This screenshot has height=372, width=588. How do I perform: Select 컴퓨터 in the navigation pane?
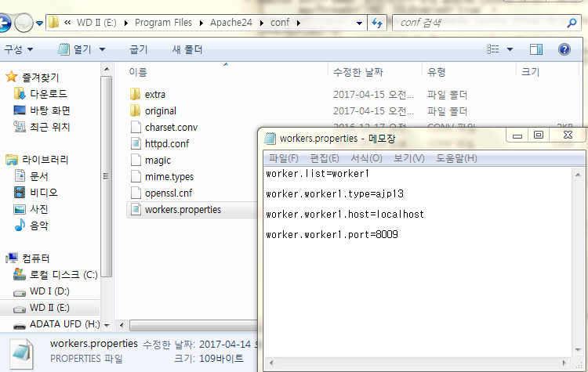(35, 258)
